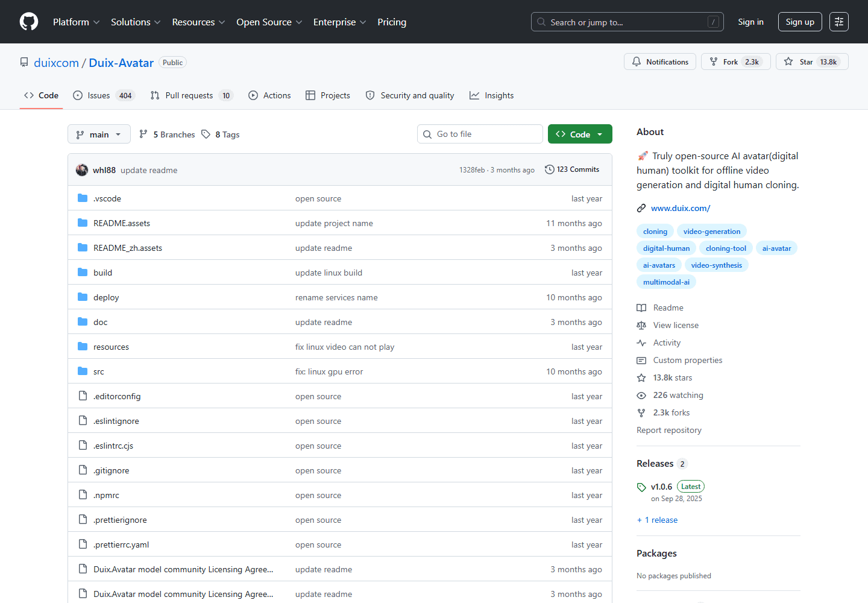The height and width of the screenshot is (603, 868).
Task: Open the Duix-Avatar repository link
Action: click(x=121, y=63)
